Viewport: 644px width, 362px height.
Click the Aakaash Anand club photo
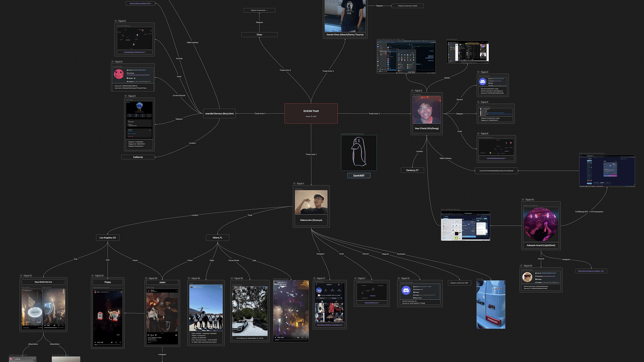pos(541,225)
